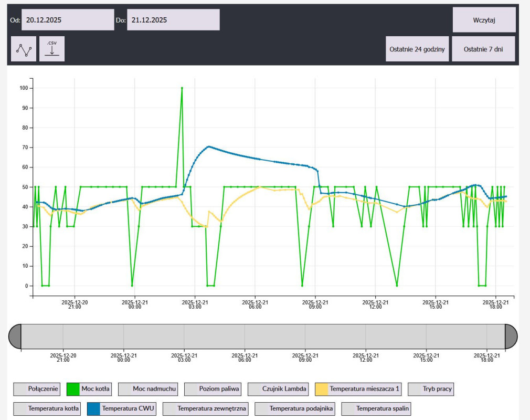Click the Od start date field

[x=68, y=20]
